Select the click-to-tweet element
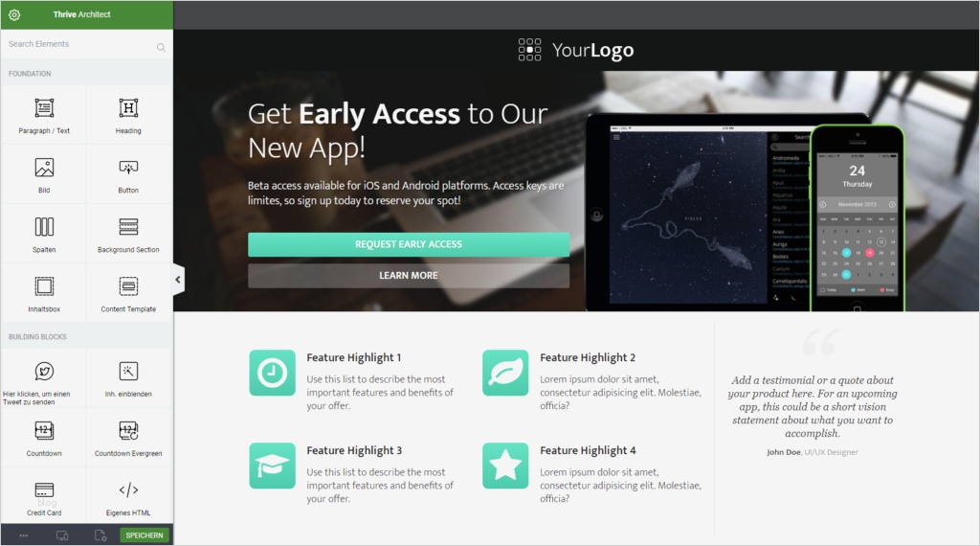This screenshot has height=546, width=980. [x=44, y=379]
